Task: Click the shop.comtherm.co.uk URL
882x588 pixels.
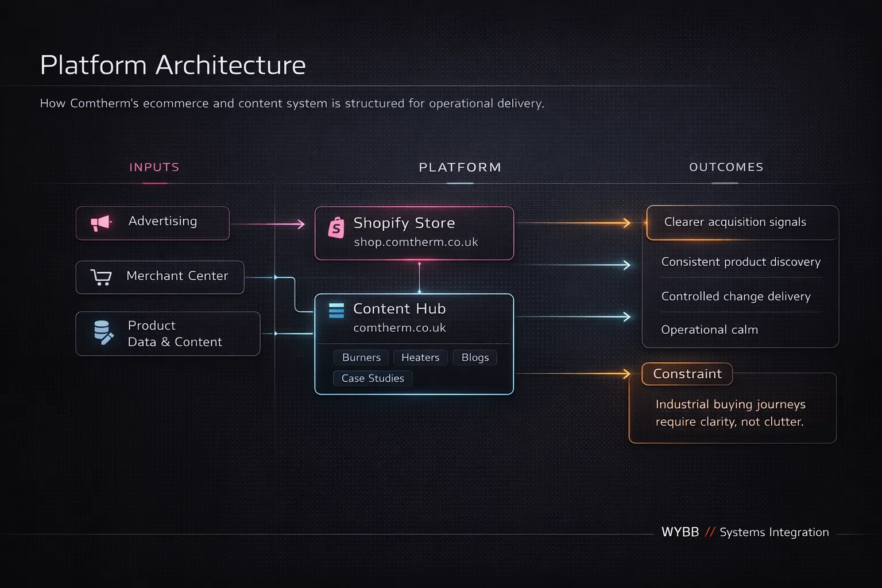Action: [x=416, y=242]
